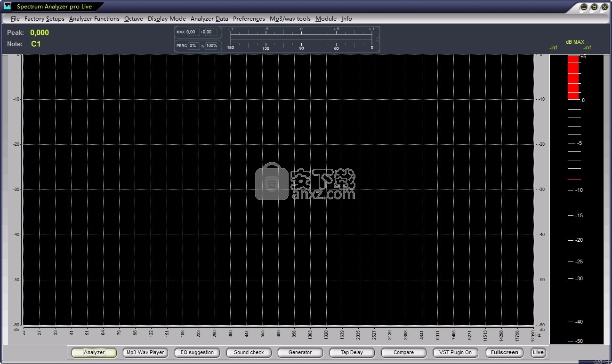The image size is (612, 364).
Task: Click the stereo correlation phase meter
Action: (x=301, y=39)
